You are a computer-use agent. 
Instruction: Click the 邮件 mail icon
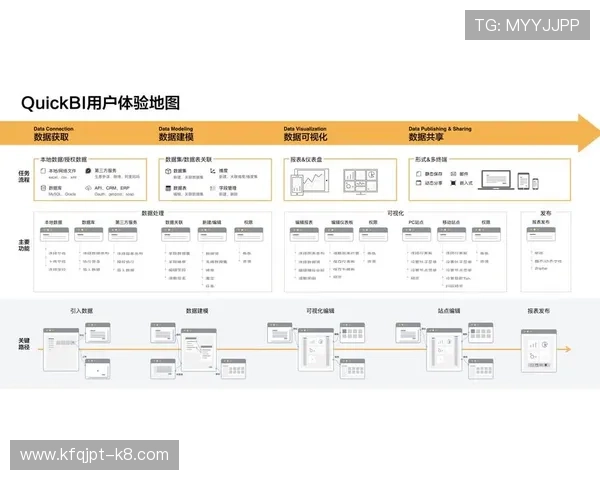click(x=453, y=174)
